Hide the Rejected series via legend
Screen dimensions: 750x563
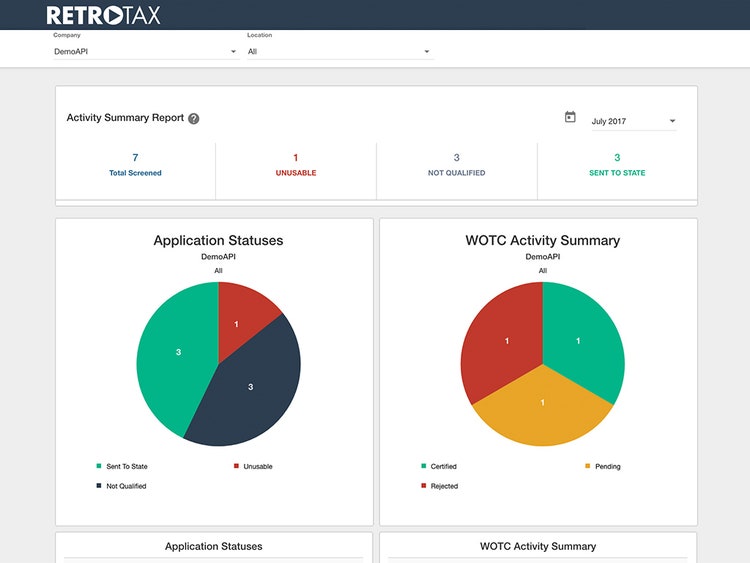pyautogui.click(x=423, y=486)
